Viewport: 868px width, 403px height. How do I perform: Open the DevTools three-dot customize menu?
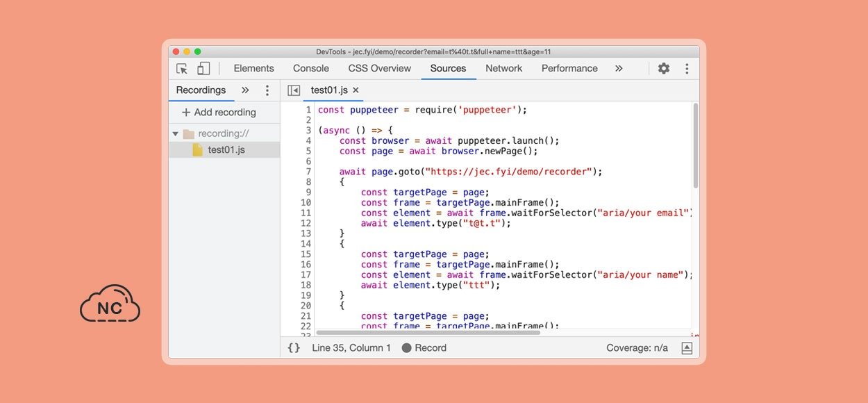point(687,68)
